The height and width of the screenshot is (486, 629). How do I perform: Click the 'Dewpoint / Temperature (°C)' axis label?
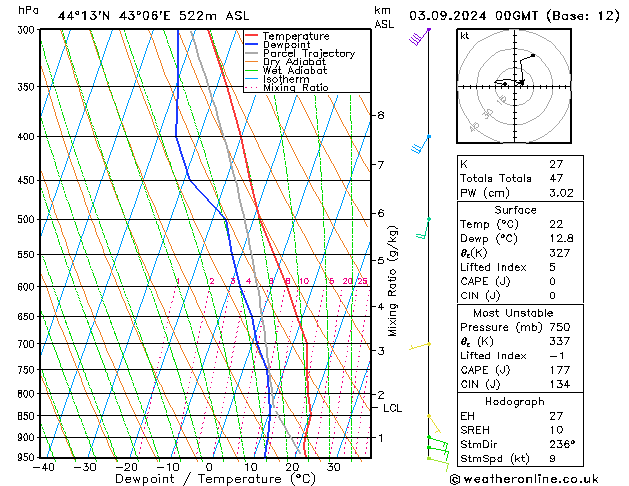[215, 479]
